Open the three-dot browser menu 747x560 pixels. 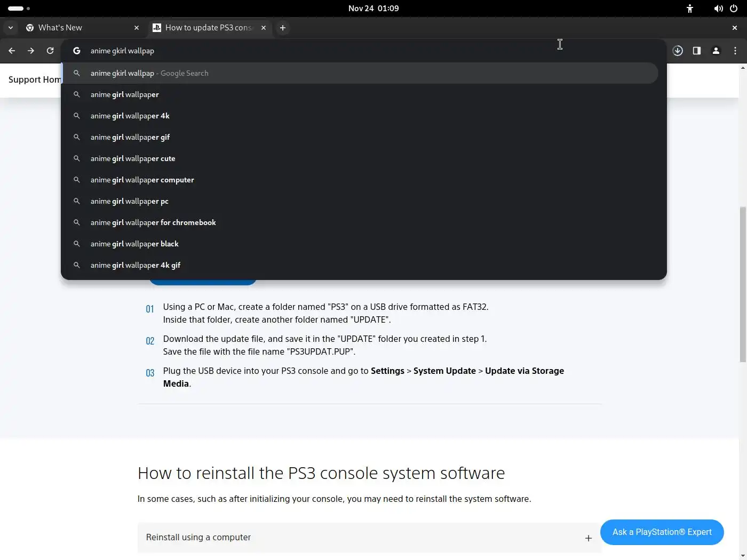click(735, 51)
